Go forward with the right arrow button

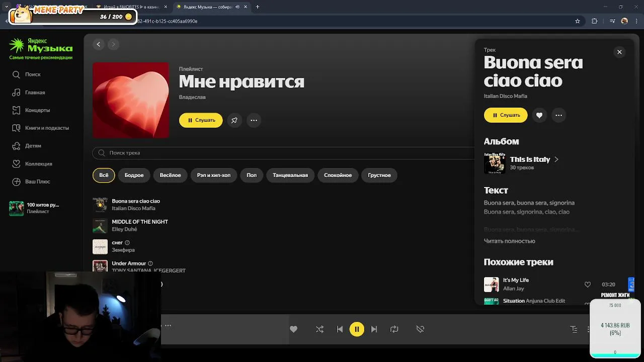tap(113, 44)
